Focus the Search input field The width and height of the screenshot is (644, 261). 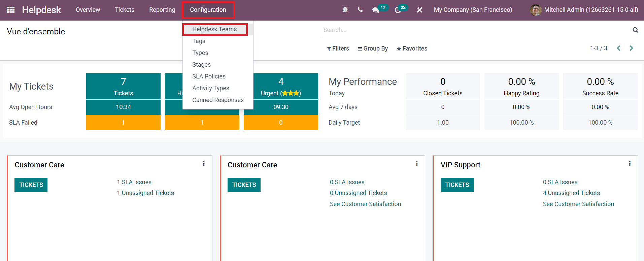click(476, 30)
